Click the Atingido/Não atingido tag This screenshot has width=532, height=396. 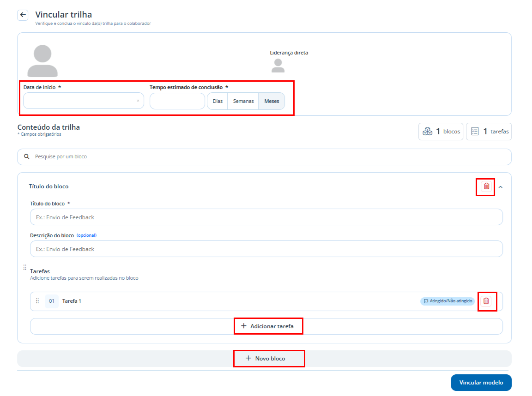coord(447,301)
